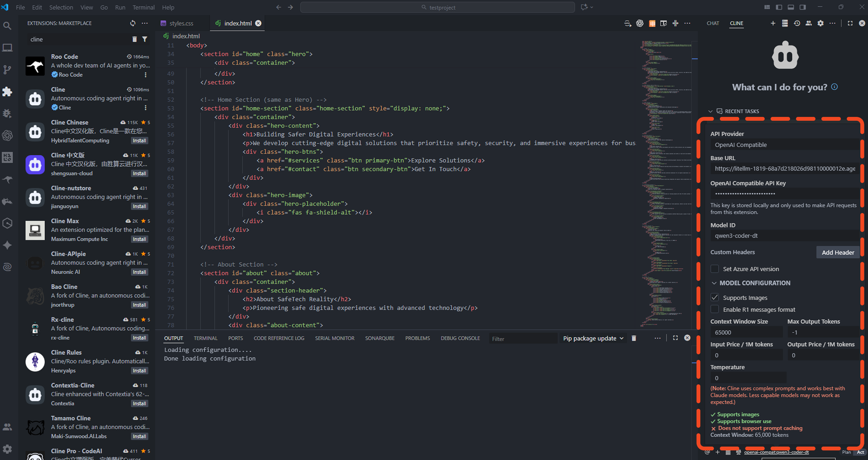Open the Terminal menu
Screen dimensions: 868x460
tap(143, 7)
